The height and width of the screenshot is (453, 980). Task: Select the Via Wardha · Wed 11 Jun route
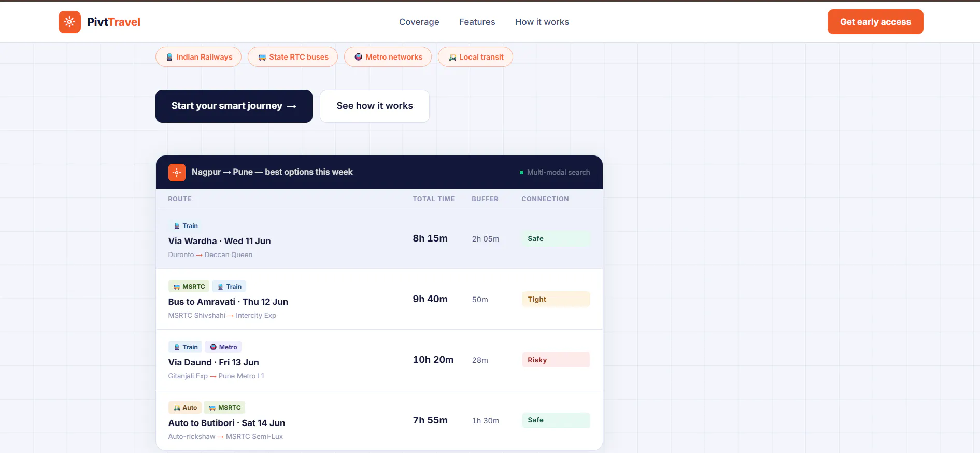point(219,241)
